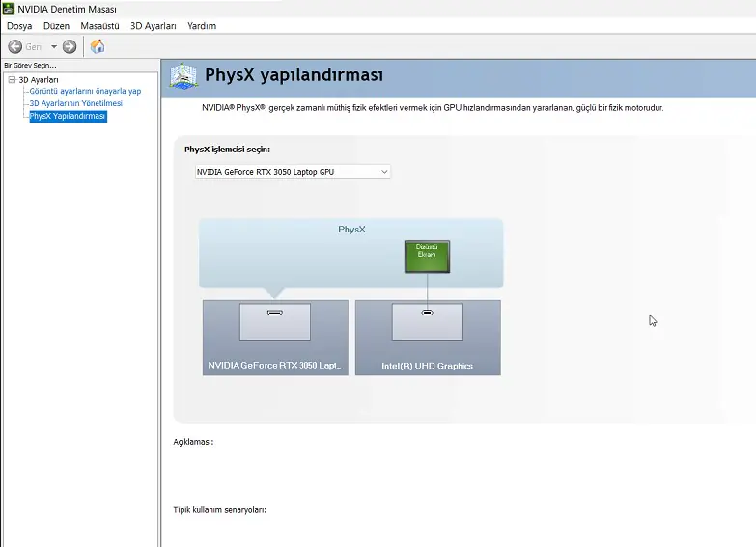The height and width of the screenshot is (547, 756).
Task: Collapse the 3D Ayarları tree node
Action: (x=12, y=80)
